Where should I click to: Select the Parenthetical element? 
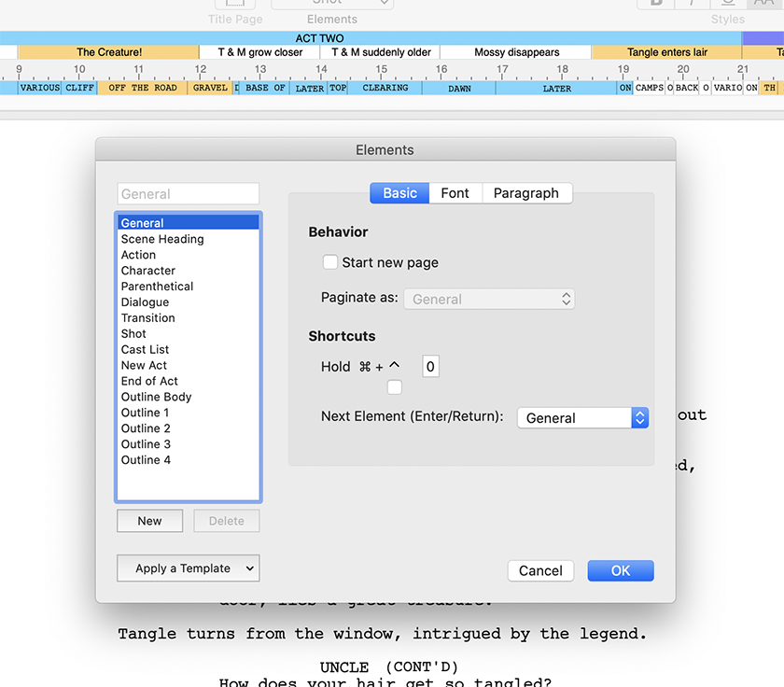tap(157, 287)
